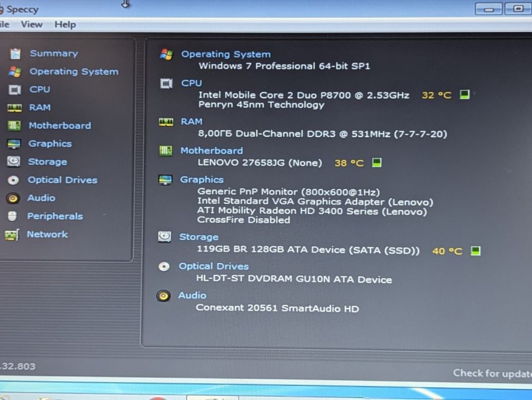Click the speaker icon beside Audio heading
The image size is (532, 400).
pyautogui.click(x=163, y=296)
